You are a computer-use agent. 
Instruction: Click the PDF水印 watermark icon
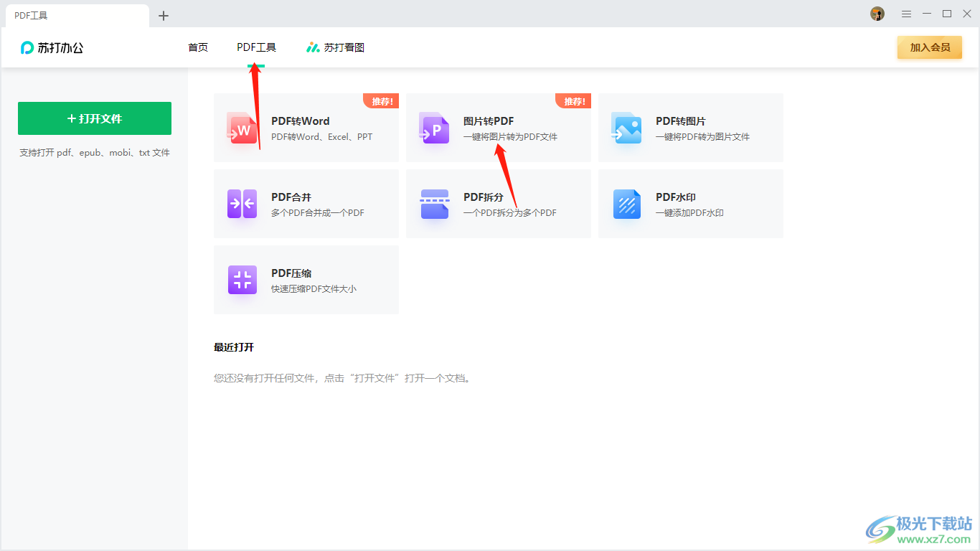pyautogui.click(x=626, y=204)
